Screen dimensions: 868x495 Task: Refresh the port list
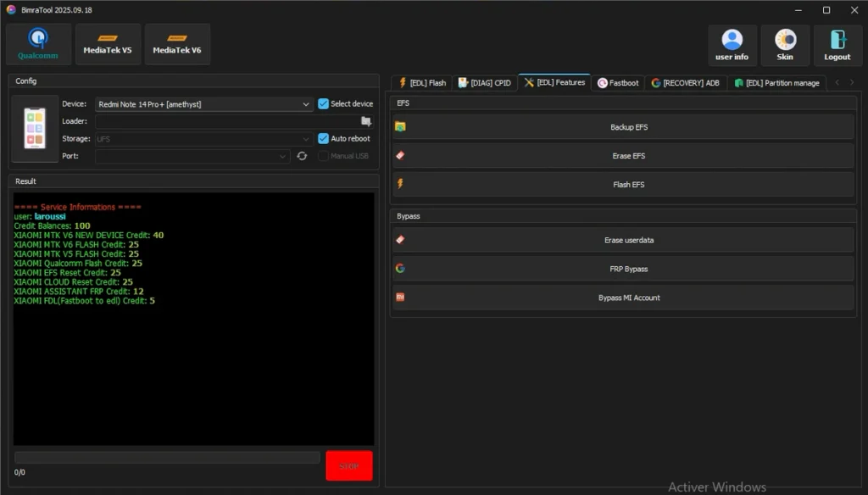(x=302, y=156)
